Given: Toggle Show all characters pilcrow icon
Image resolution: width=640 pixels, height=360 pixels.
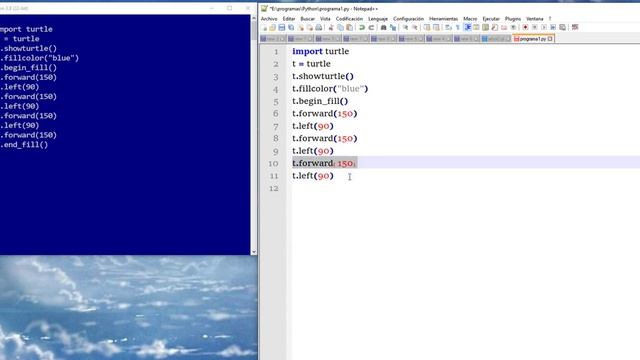Looking at the screenshot, I should point(458,27).
